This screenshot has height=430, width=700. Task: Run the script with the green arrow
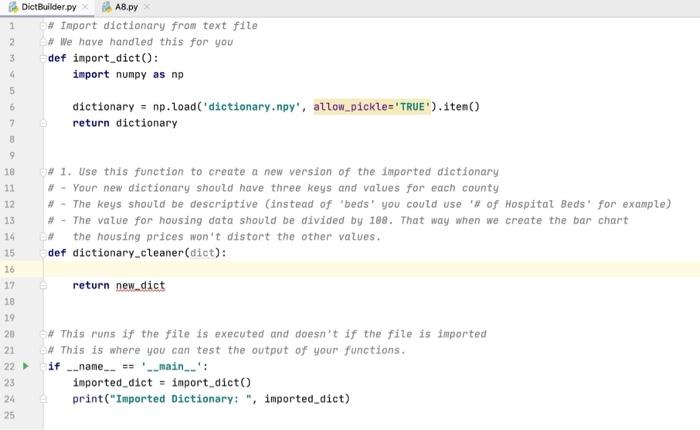[x=26, y=366]
